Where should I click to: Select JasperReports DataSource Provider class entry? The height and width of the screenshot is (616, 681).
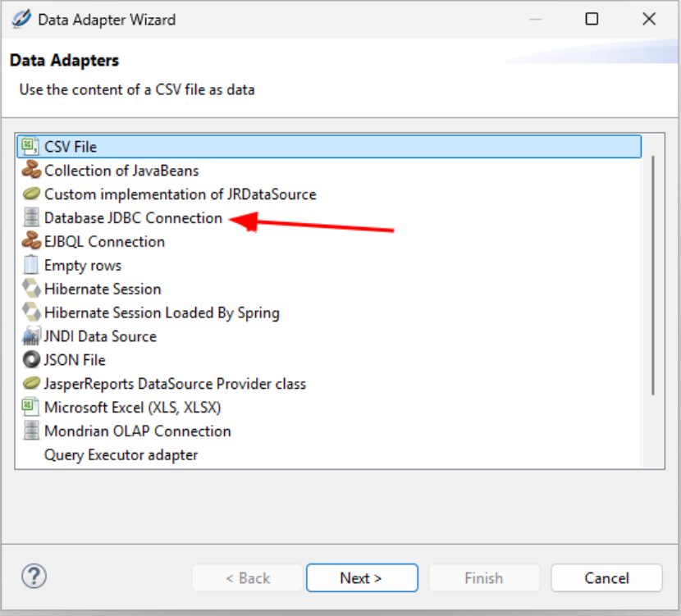point(175,384)
